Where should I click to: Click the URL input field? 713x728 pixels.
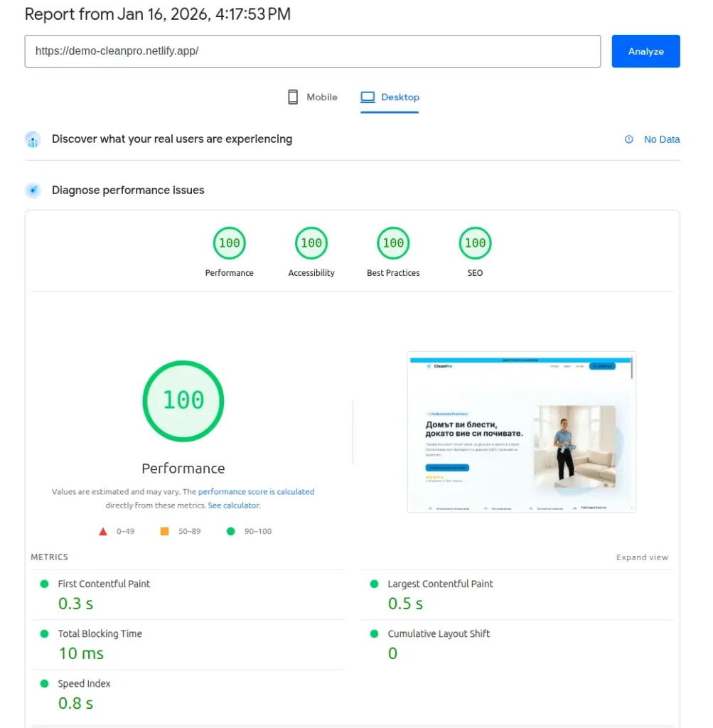click(x=313, y=51)
